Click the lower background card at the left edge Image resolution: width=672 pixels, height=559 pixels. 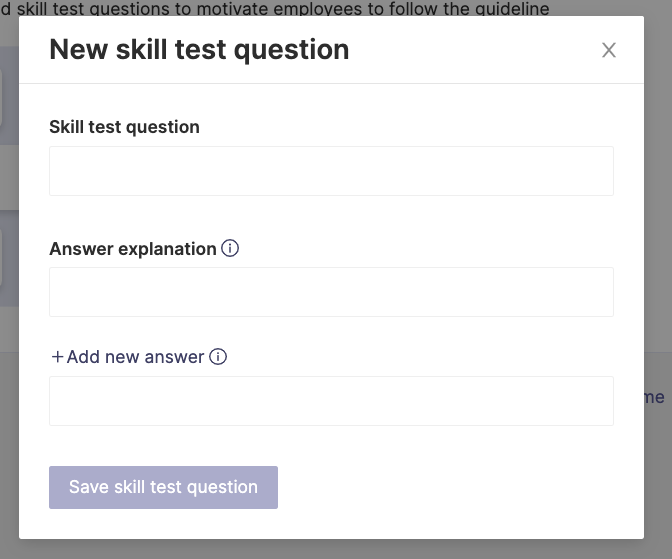[x=9, y=258]
